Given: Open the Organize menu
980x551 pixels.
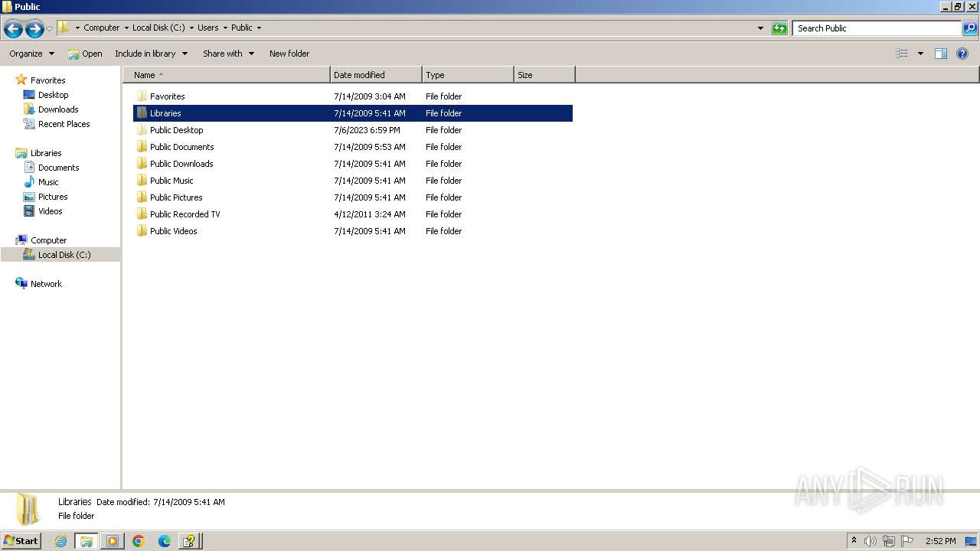Looking at the screenshot, I should [x=31, y=54].
